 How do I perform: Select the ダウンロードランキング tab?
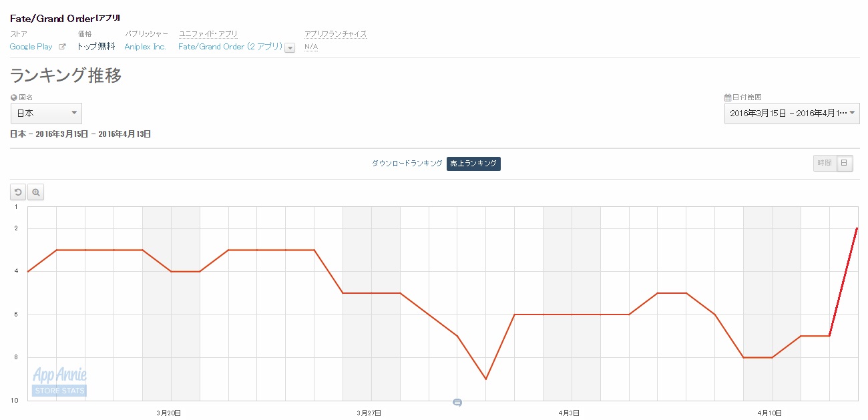[x=407, y=164]
